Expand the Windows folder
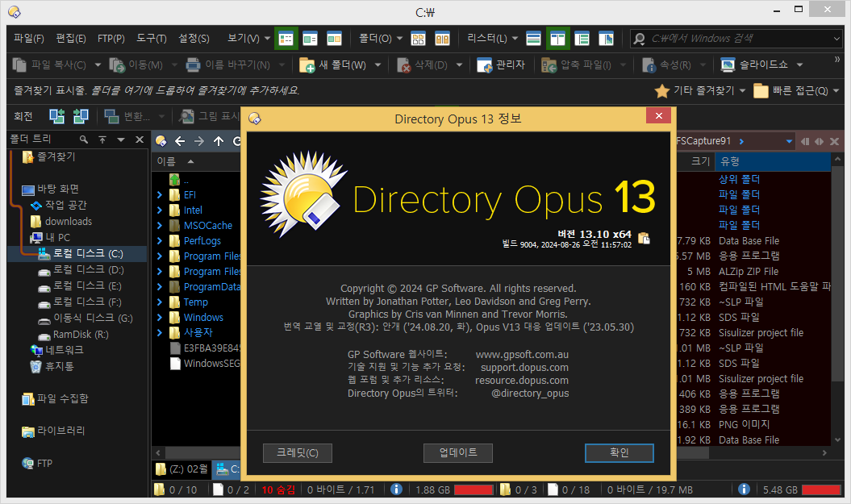 pyautogui.click(x=160, y=318)
